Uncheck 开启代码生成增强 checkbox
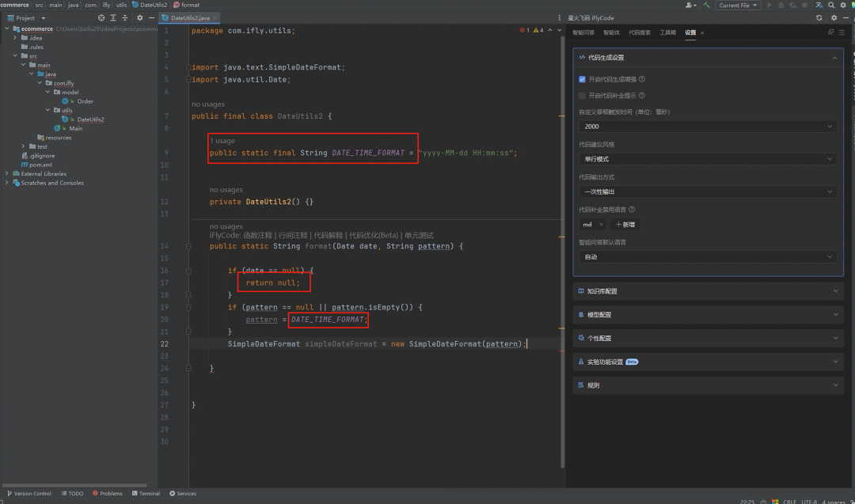This screenshot has width=855, height=504. (582, 79)
